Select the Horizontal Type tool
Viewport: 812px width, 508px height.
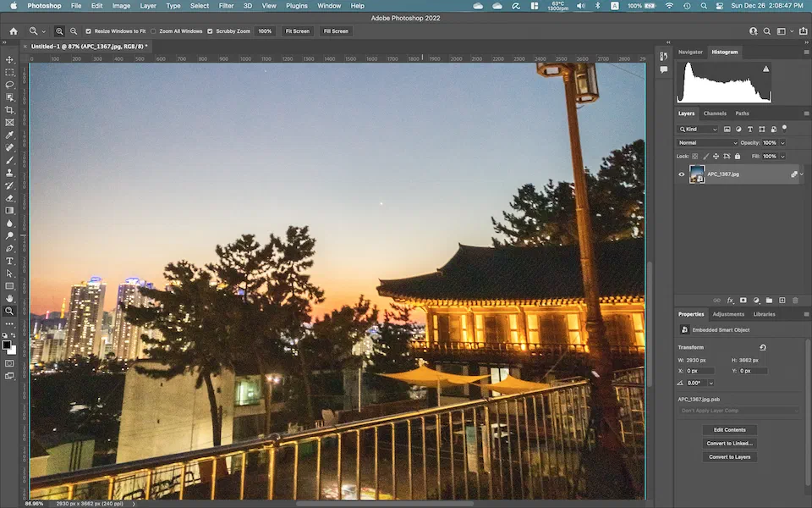[10, 261]
